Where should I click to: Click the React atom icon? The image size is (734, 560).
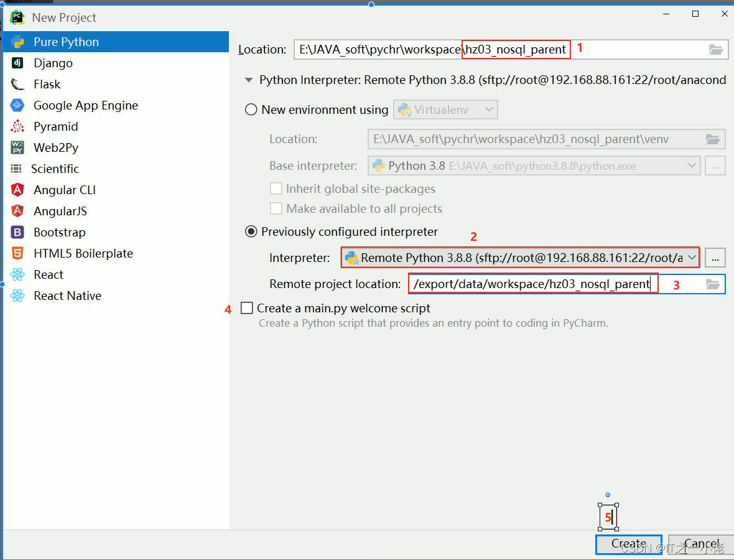pos(17,274)
